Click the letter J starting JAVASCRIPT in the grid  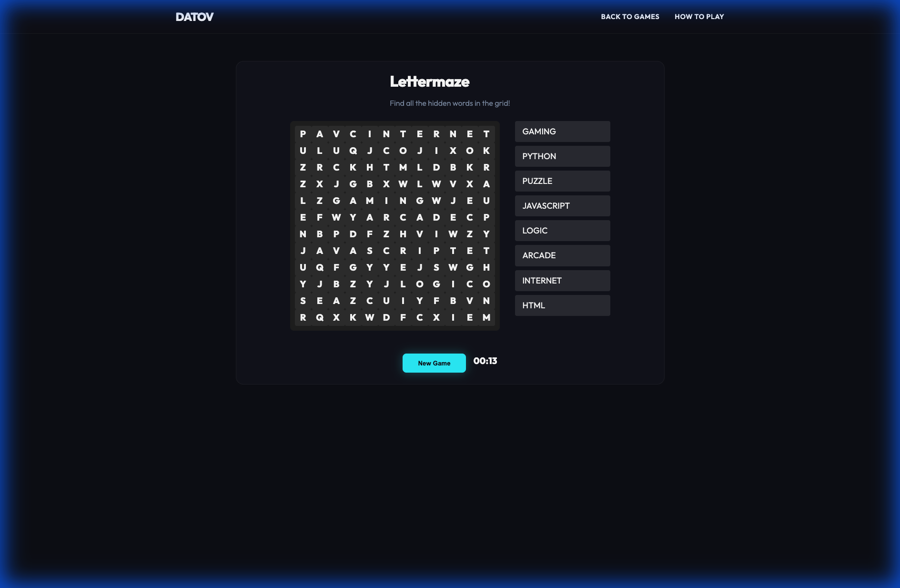click(x=303, y=251)
